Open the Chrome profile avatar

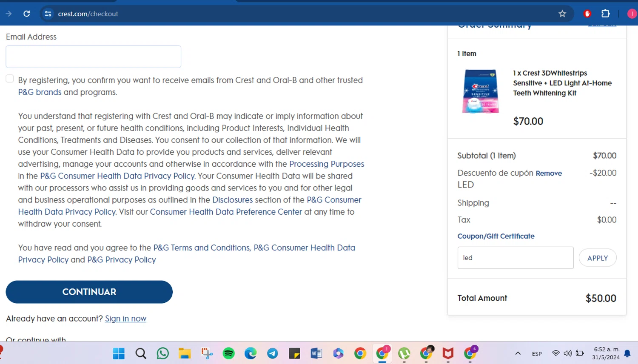(632, 14)
